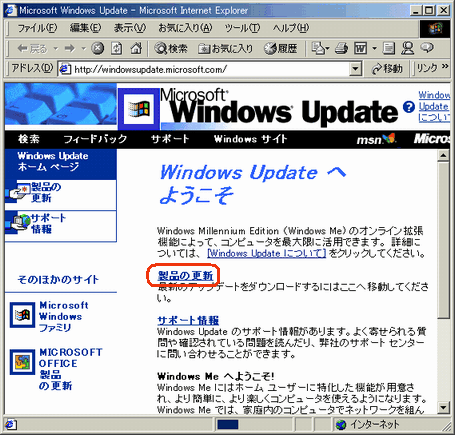Open the Search (検索) toolbar button

(171, 49)
